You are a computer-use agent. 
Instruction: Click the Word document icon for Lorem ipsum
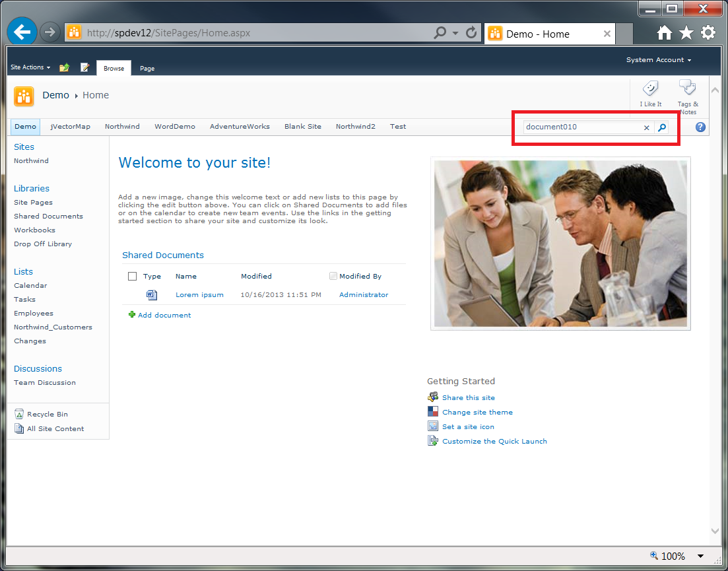tap(151, 295)
